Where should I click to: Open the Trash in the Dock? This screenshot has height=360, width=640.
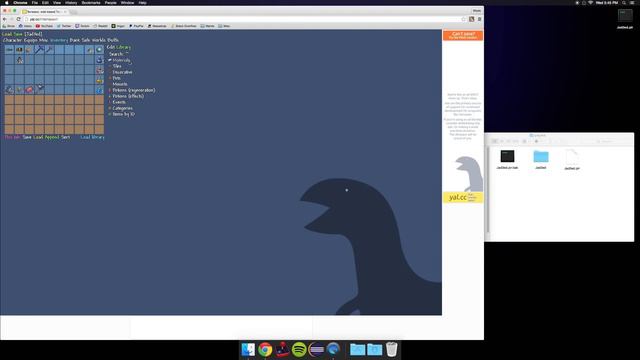(391, 350)
